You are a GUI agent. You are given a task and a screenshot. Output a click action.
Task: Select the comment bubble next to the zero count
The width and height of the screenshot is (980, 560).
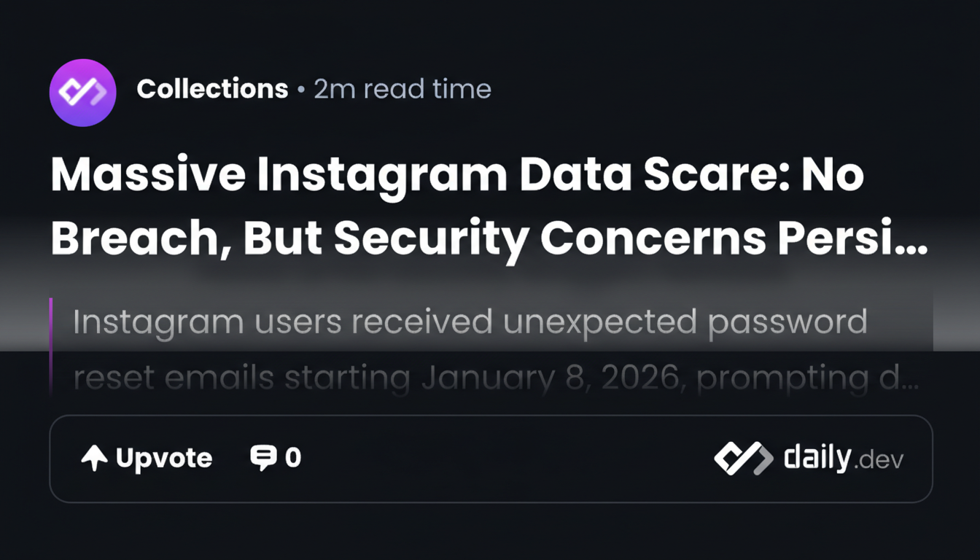[x=264, y=458]
